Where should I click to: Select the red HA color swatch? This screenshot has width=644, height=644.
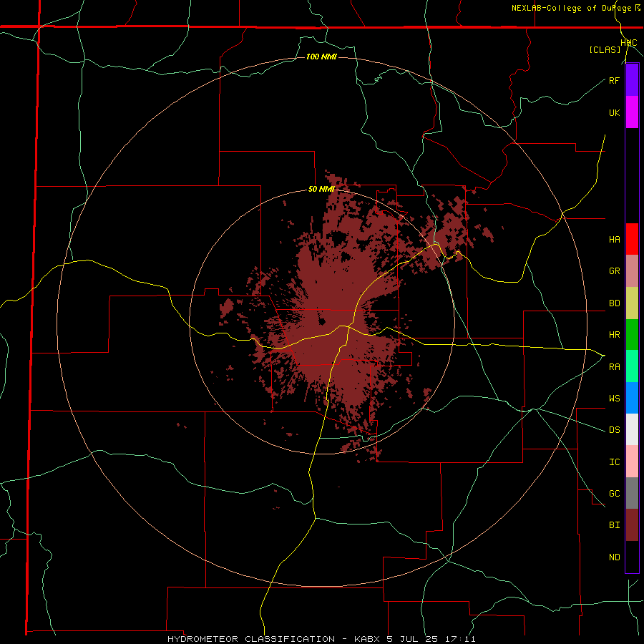632,239
